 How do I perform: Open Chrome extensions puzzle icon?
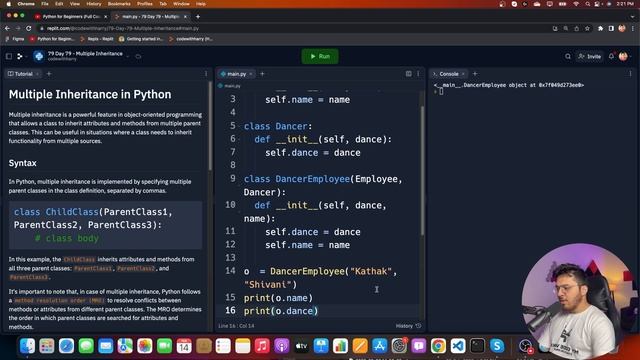pos(600,28)
